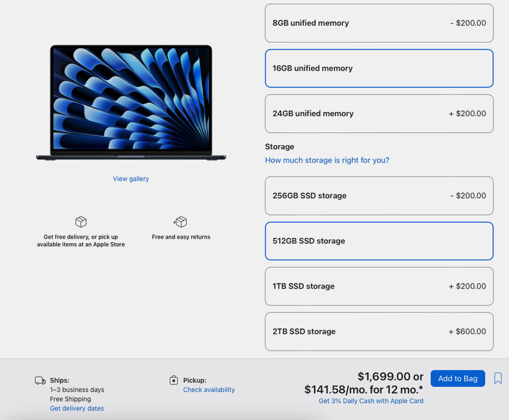Click the free returns box icon
This screenshot has height=420, width=509.
pyautogui.click(x=181, y=222)
